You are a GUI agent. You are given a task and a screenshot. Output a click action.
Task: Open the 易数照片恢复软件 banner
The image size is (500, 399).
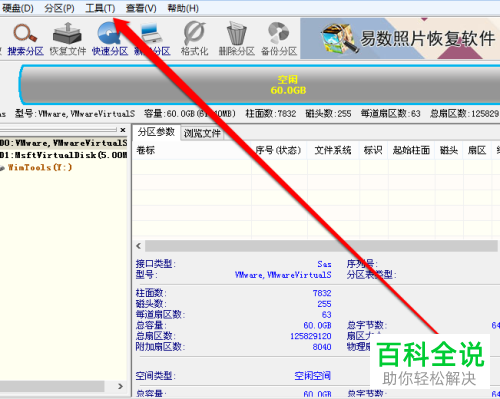pyautogui.click(x=400, y=38)
